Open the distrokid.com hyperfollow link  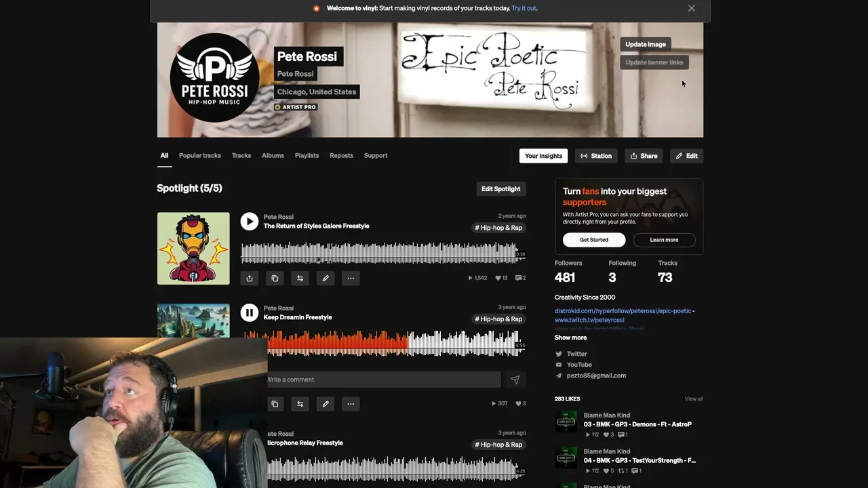(623, 311)
